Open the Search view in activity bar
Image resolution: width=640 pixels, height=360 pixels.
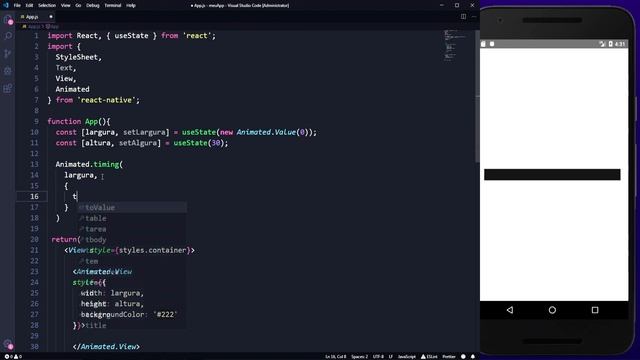[x=8, y=36]
